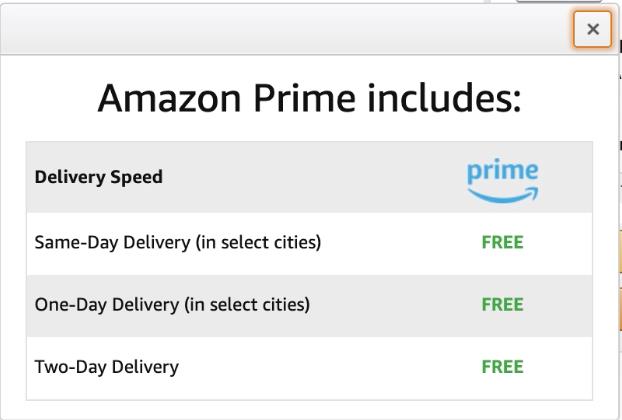Click the "One-Day Delivery" row label
The width and height of the screenshot is (622, 420).
point(172,304)
